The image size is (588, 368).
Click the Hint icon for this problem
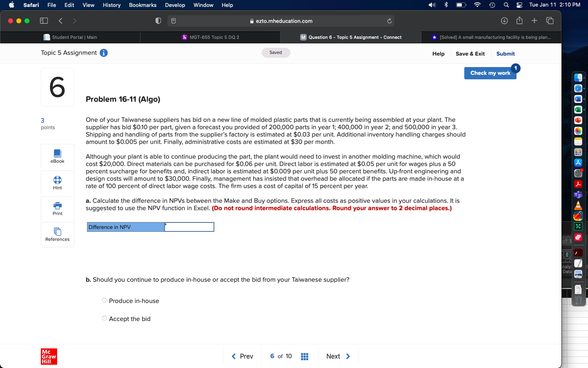point(57,183)
